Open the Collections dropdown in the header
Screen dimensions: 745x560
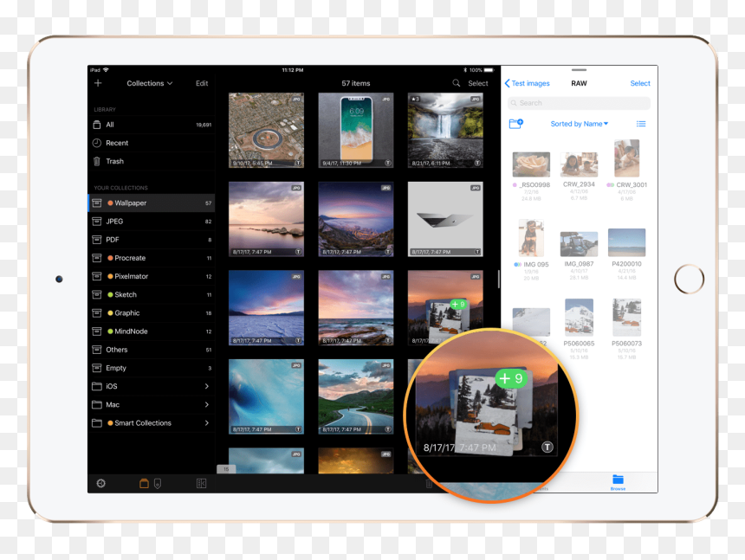150,83
